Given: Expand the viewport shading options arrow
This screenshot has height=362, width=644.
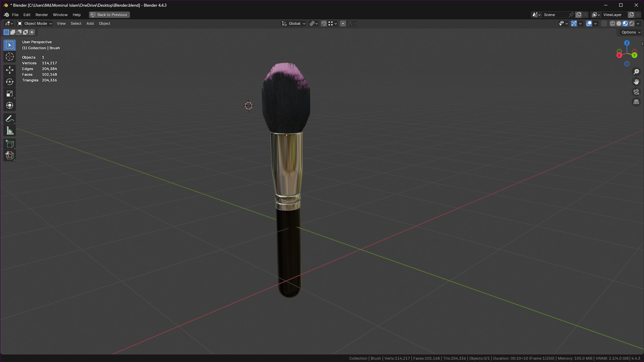Looking at the screenshot, I should tap(638, 23).
